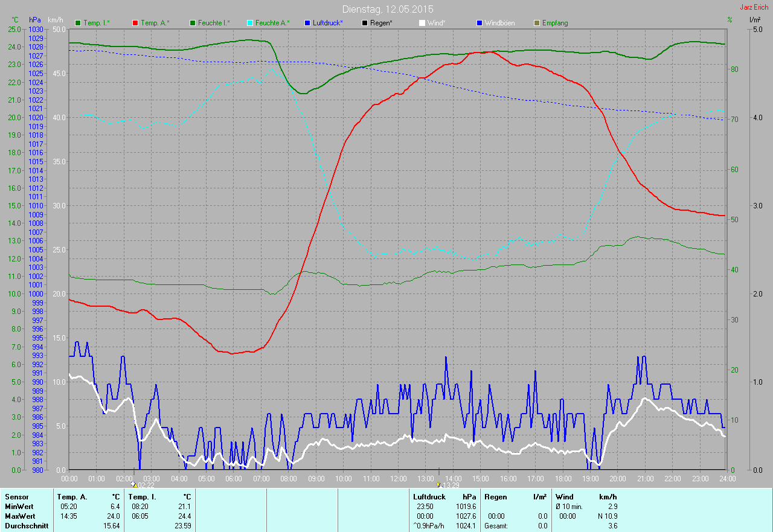The height and width of the screenshot is (532, 773).
Task: Click the '08:20' indoor minimum time cell
Action: click(x=140, y=507)
